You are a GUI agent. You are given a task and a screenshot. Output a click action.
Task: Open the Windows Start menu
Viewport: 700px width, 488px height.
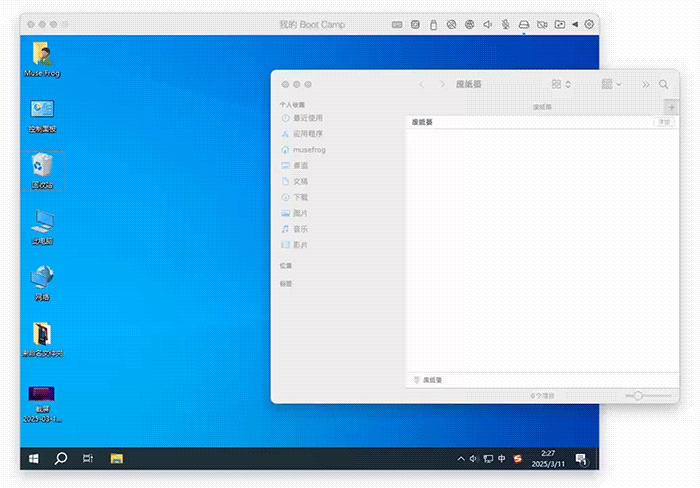pos(33,459)
